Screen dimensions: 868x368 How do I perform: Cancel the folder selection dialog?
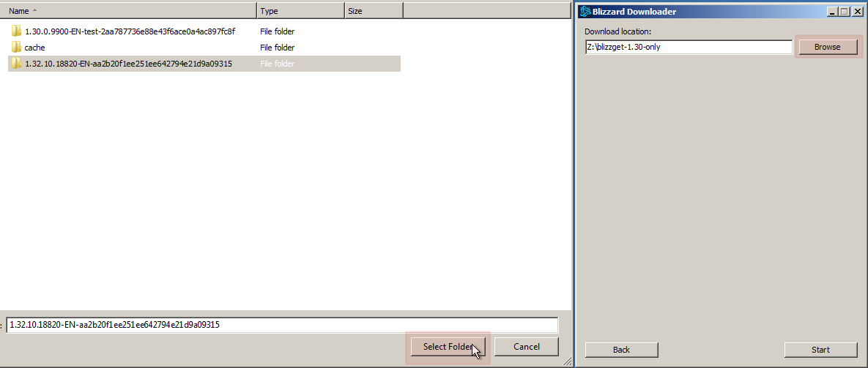pyautogui.click(x=527, y=347)
